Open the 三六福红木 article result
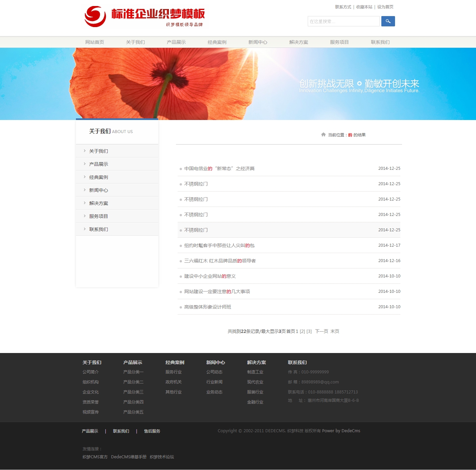Viewport: 476px width, 470px height. [x=220, y=261]
